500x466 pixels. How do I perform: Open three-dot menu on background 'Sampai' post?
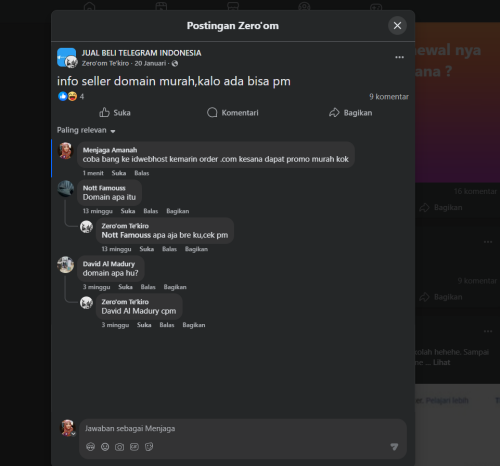coord(488,331)
